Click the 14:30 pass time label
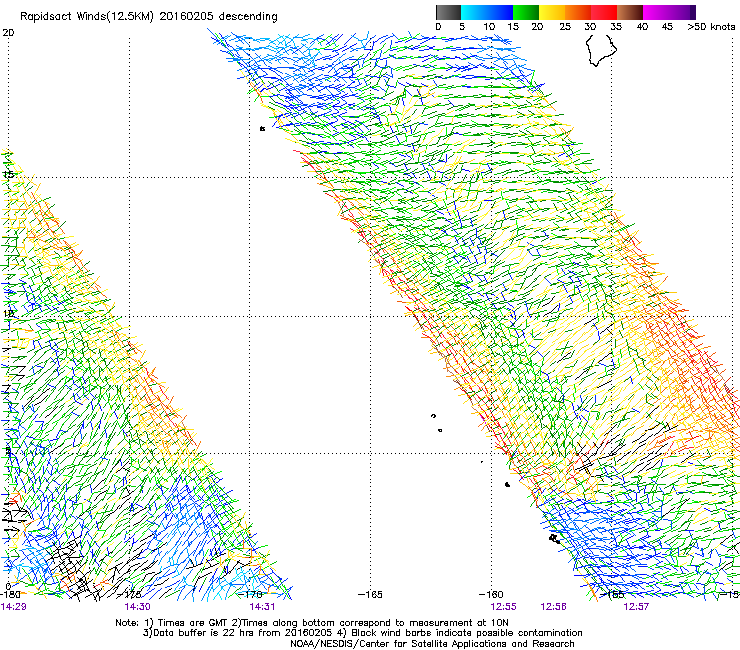The height and width of the screenshot is (650, 740). (x=137, y=606)
